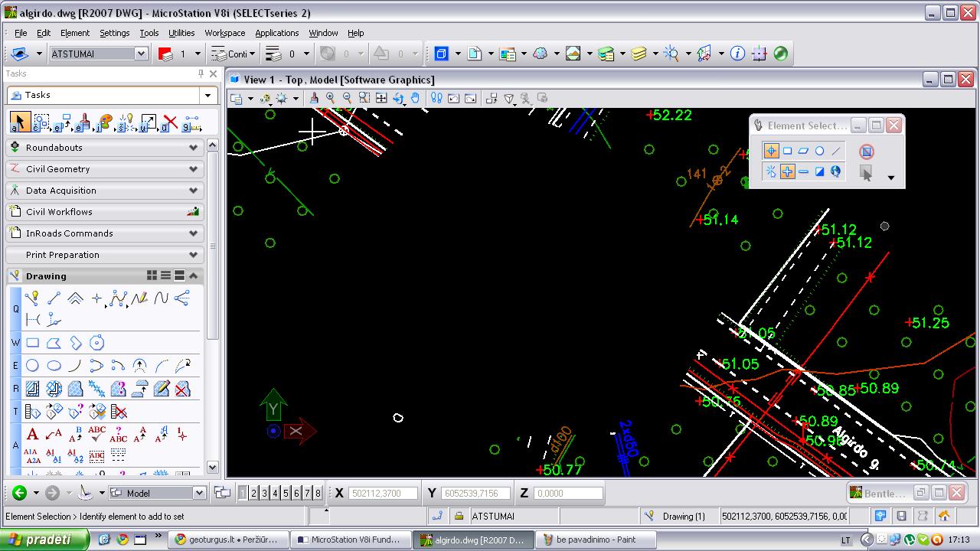Click the Zoom In view control
Viewport: 980px width, 551px height.
click(331, 98)
